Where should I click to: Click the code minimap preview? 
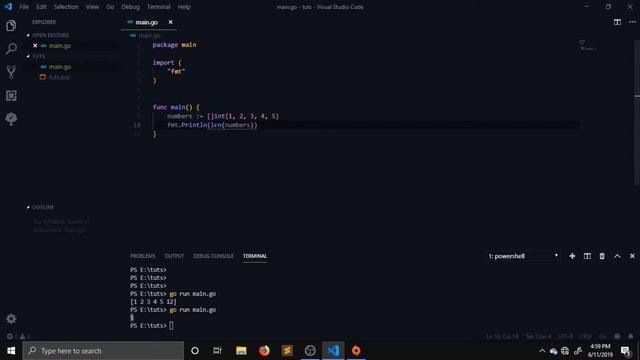pyautogui.click(x=587, y=45)
